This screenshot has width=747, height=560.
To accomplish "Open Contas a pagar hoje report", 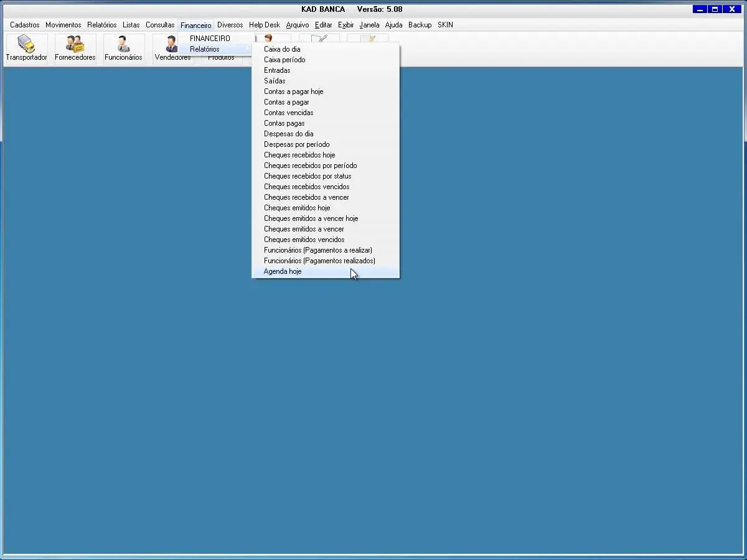I will point(293,91).
